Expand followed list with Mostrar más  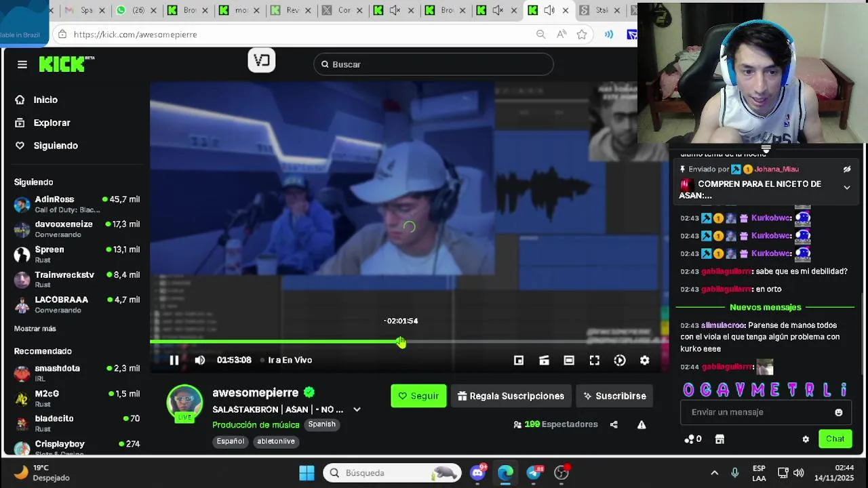[35, 329]
